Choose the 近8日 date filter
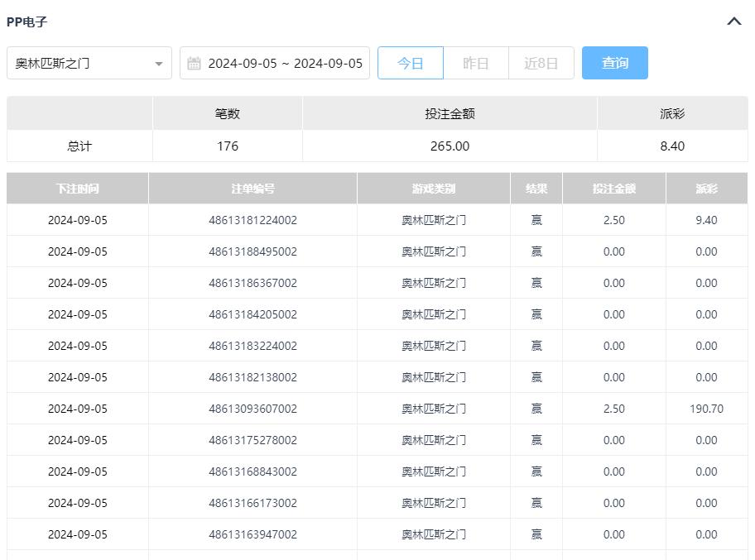 [x=541, y=63]
